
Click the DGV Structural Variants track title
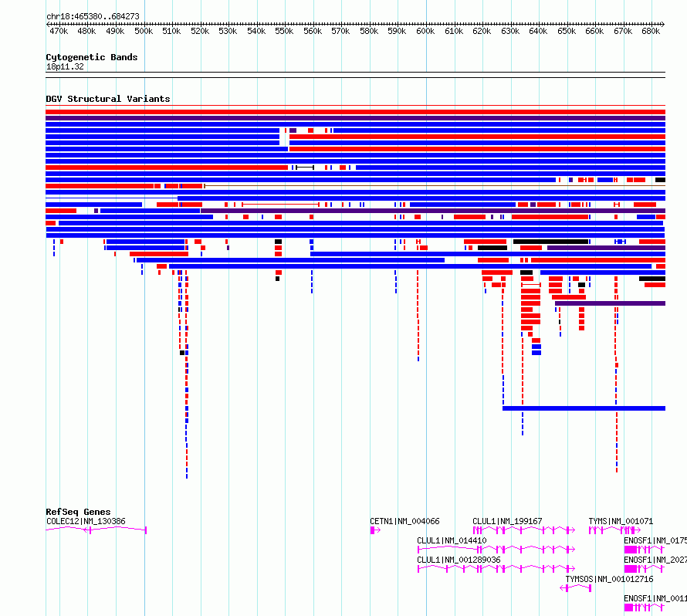coord(108,99)
